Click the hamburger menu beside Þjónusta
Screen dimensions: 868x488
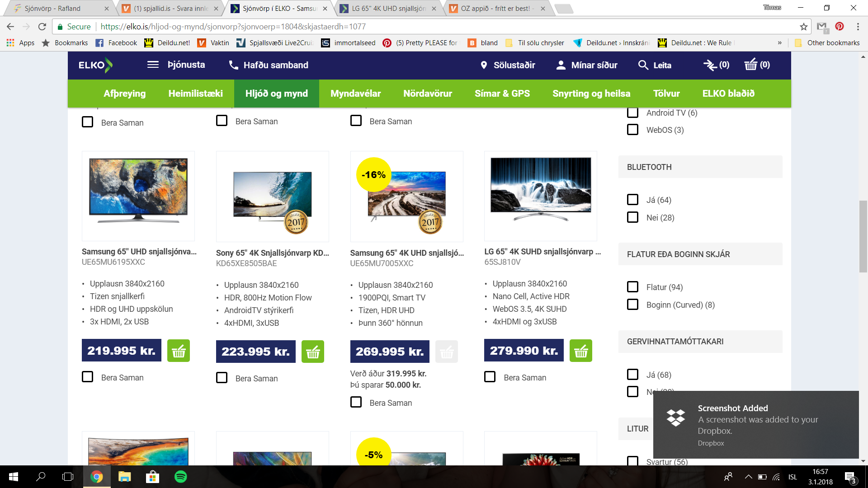153,64
